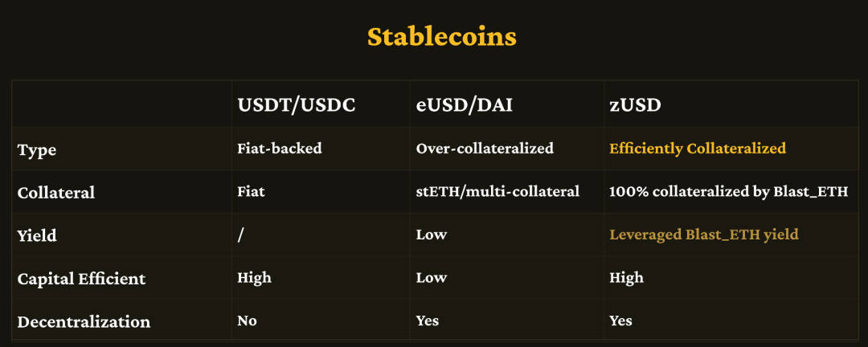Click the Stablecoins title heading
This screenshot has height=347, width=868.
442,37
